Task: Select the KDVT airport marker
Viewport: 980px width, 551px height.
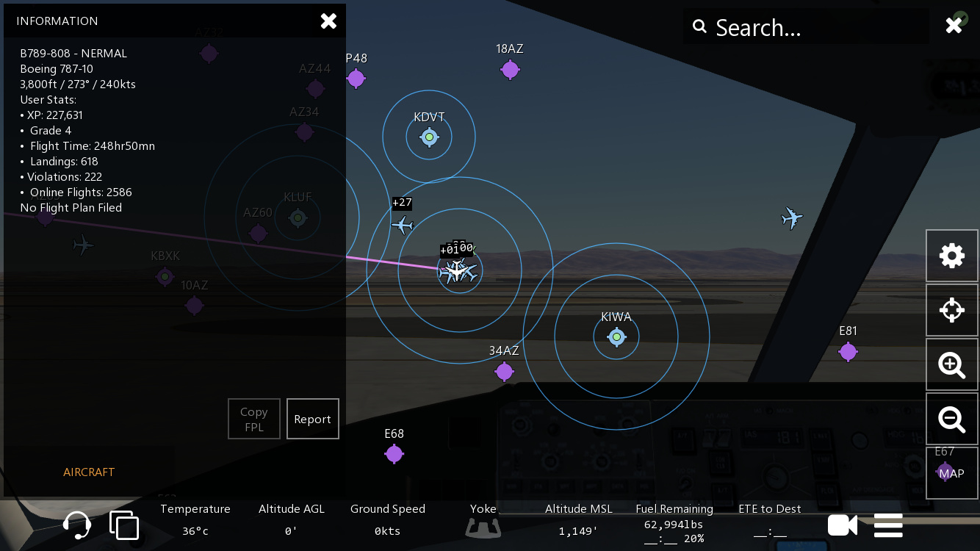Action: point(429,137)
